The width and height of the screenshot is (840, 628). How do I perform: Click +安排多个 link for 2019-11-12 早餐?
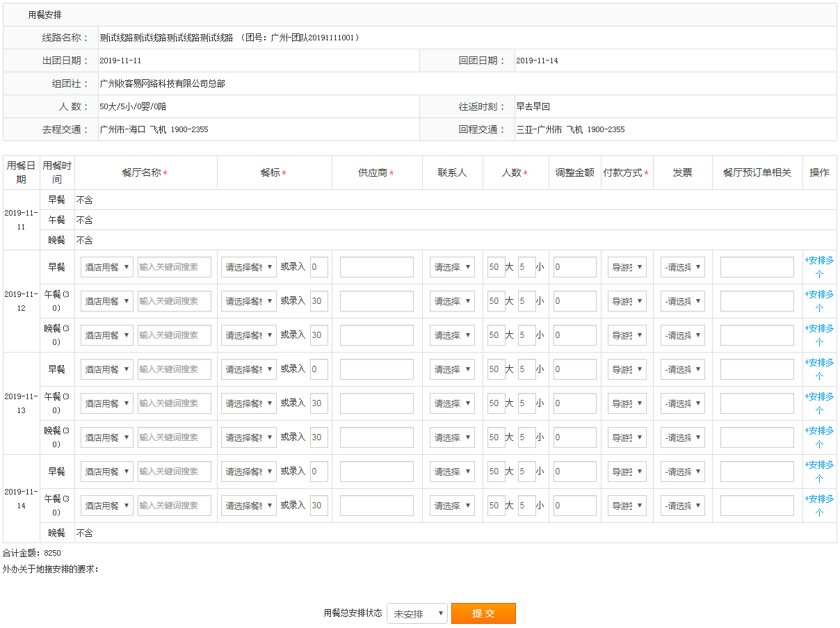(819, 267)
